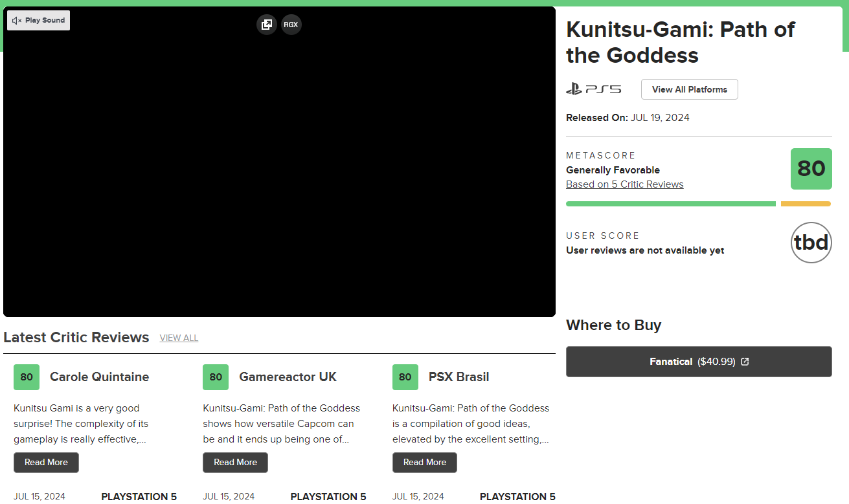
Task: Read More of Gamereactor UK review
Action: coord(235,463)
